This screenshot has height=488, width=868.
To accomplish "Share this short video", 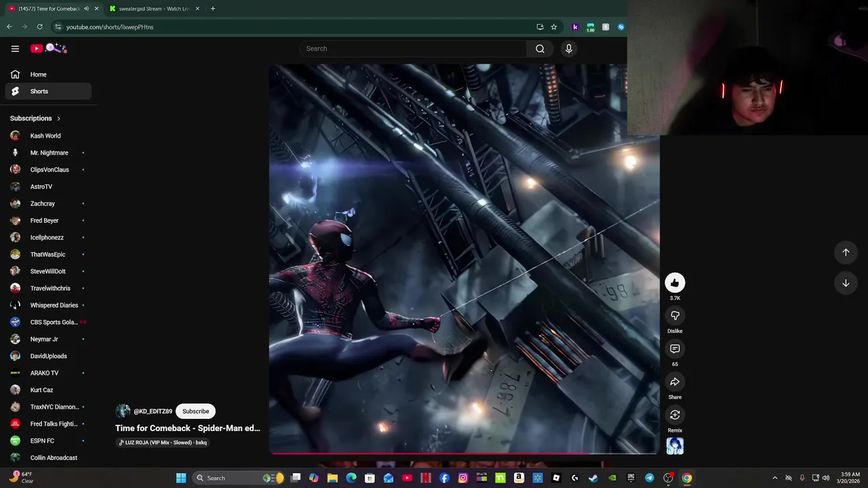I will click(675, 382).
